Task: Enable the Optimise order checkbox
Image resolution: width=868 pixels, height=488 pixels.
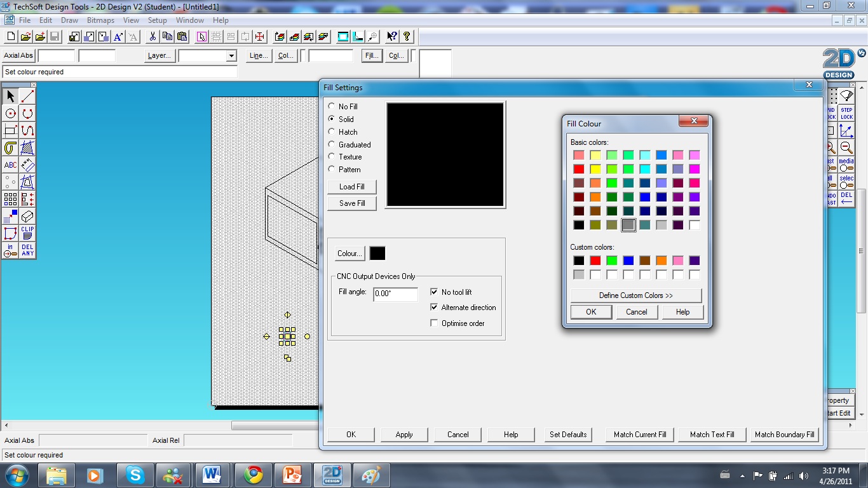Action: coord(435,323)
